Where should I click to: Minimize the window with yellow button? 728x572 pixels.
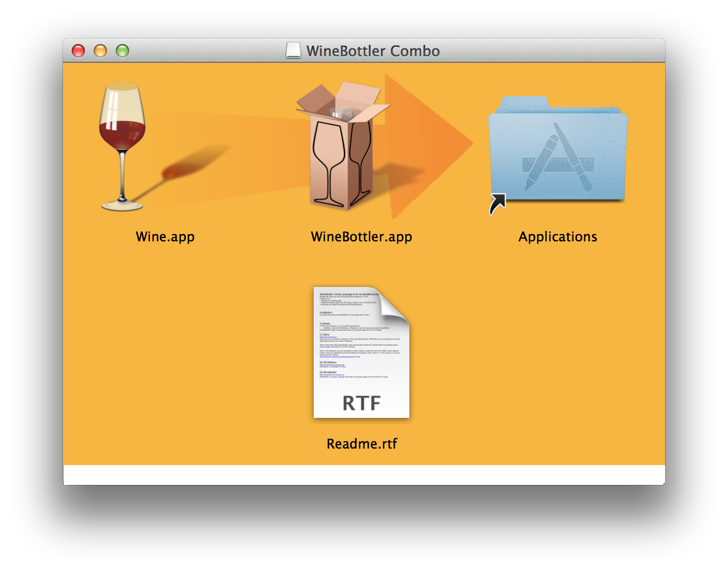[100, 51]
